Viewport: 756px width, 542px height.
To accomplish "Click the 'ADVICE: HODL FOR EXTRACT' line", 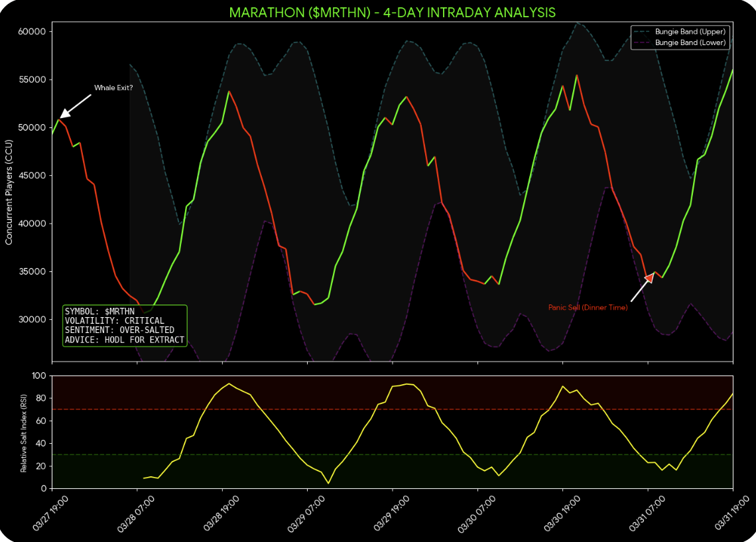I will [125, 340].
